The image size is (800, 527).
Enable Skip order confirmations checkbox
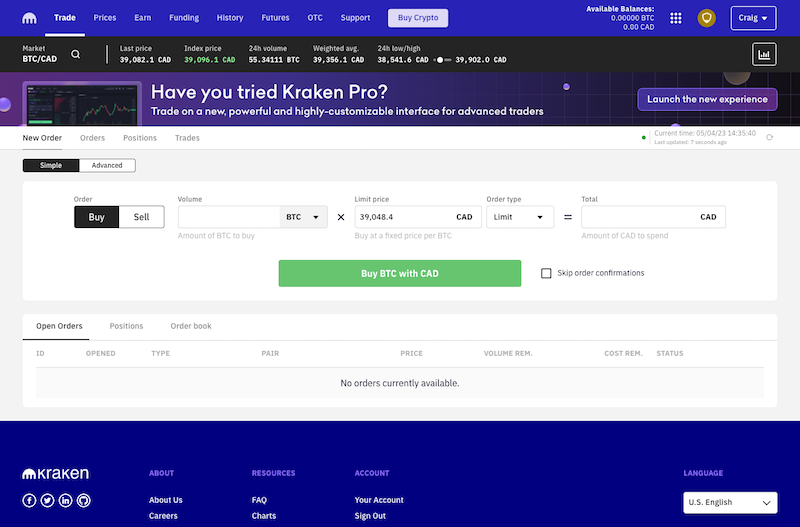(546, 273)
